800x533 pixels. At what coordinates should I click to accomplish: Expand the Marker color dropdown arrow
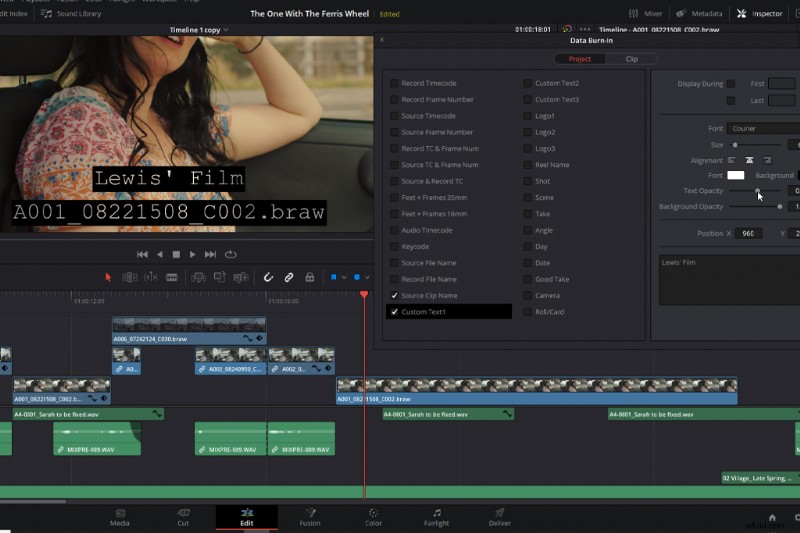(x=367, y=277)
